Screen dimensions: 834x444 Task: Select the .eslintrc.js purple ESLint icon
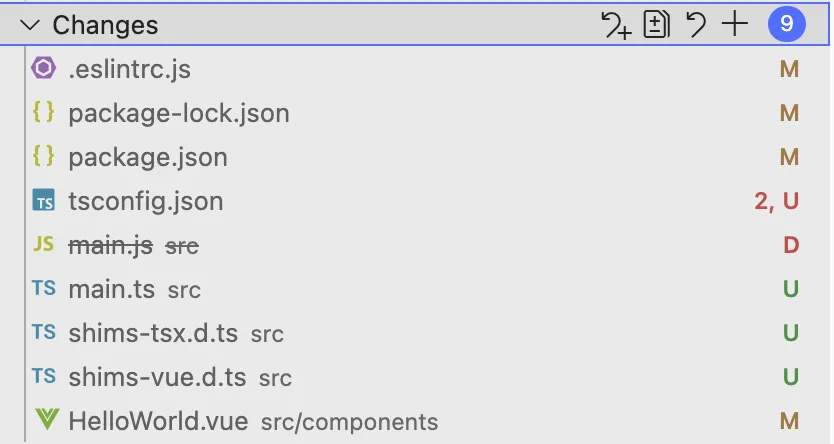pyautogui.click(x=44, y=68)
